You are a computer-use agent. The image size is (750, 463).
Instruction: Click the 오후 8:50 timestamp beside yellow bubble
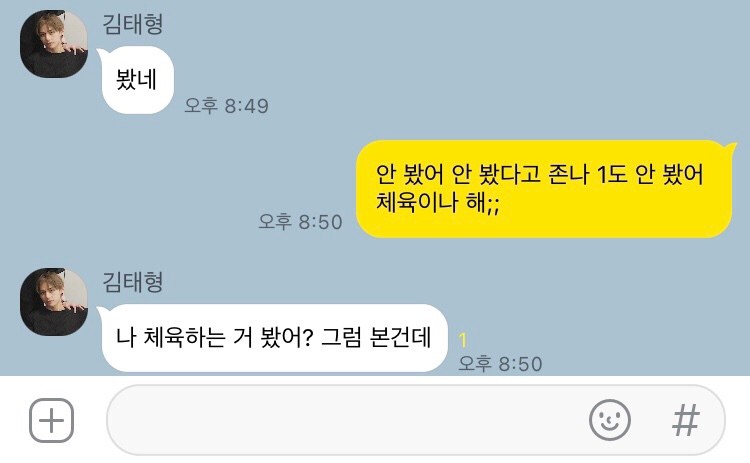click(x=300, y=221)
